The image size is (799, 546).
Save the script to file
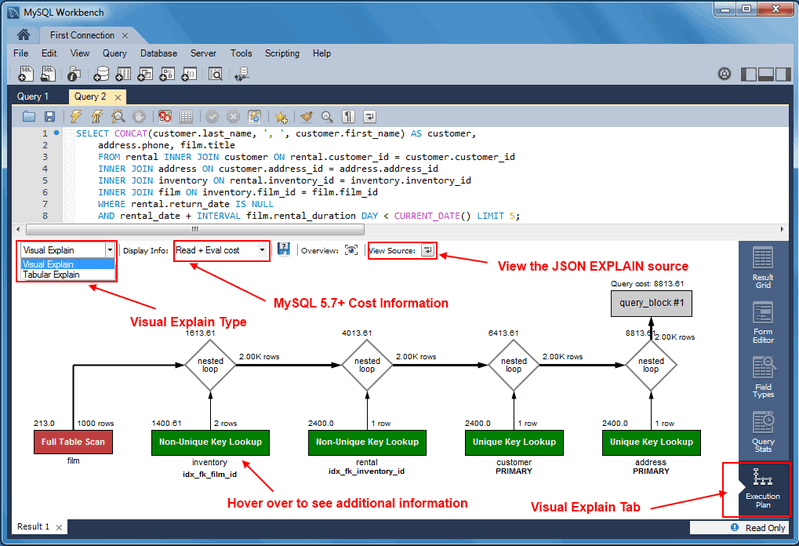pyautogui.click(x=49, y=117)
